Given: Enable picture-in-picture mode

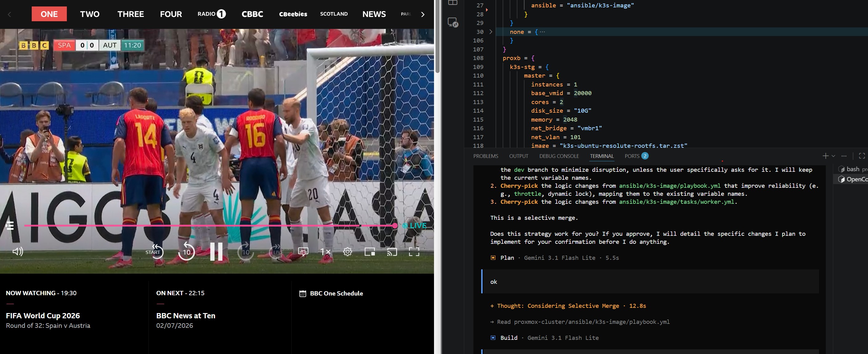Looking at the screenshot, I should [x=370, y=251].
